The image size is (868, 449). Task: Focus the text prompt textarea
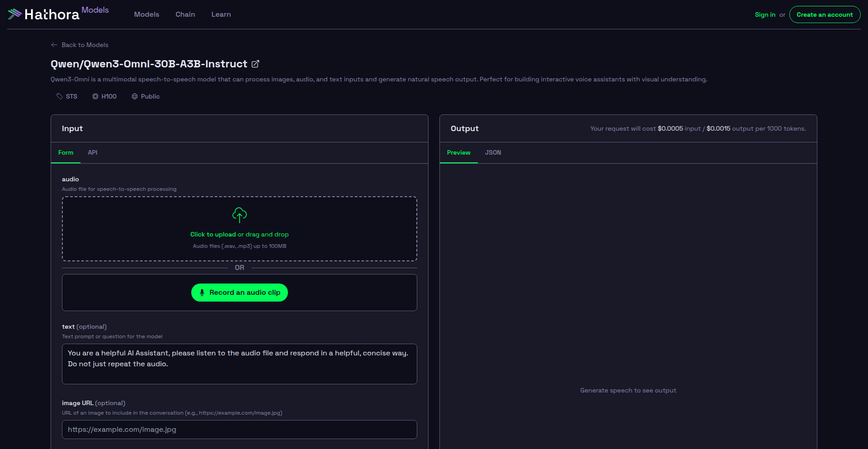coord(240,364)
